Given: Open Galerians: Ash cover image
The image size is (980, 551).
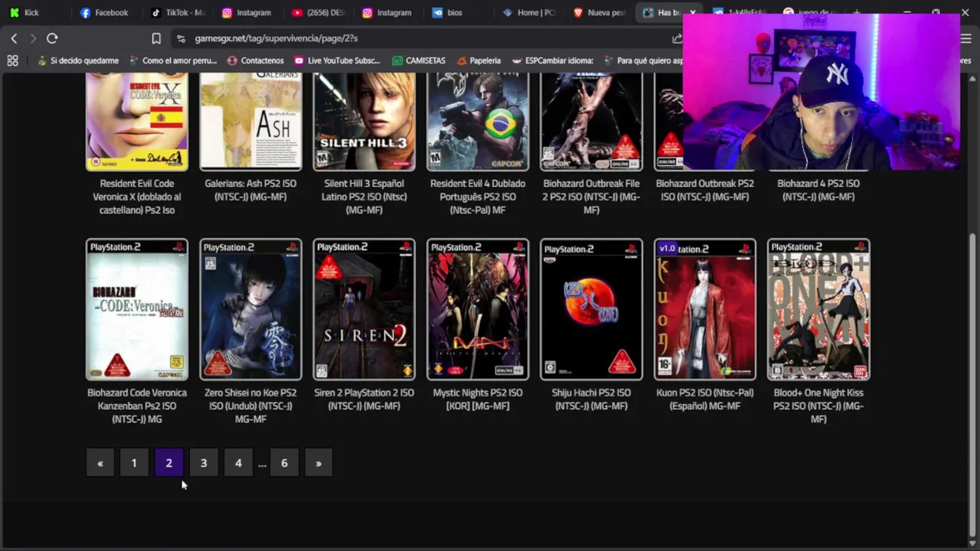Looking at the screenshot, I should 250,122.
